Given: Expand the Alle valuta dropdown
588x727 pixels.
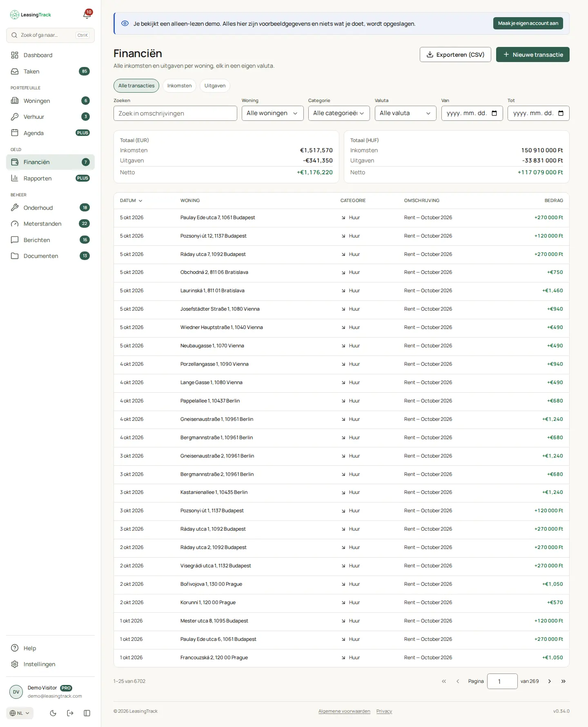Looking at the screenshot, I should (x=405, y=113).
